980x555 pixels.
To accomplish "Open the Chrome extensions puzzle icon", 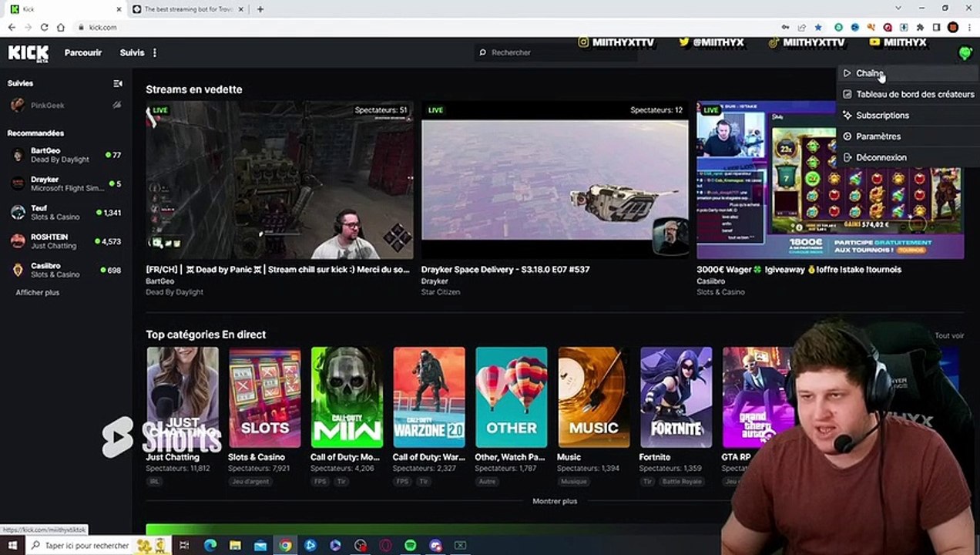I will [x=920, y=27].
